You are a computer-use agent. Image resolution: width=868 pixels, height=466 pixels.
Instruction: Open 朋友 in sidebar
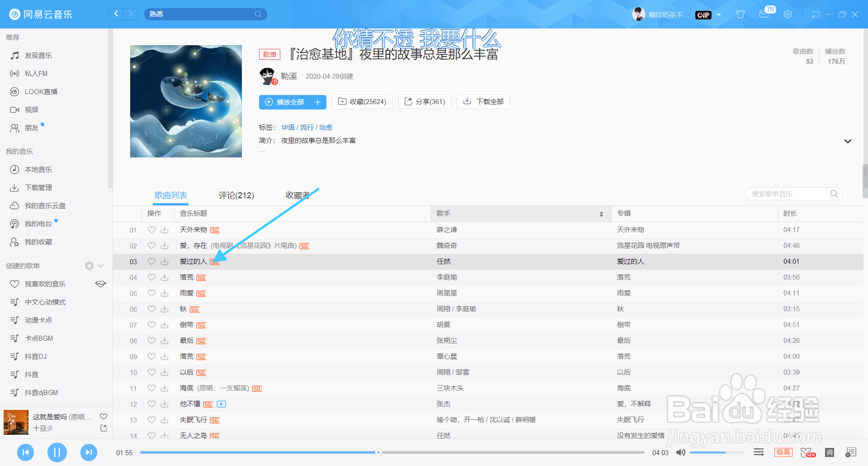32,128
